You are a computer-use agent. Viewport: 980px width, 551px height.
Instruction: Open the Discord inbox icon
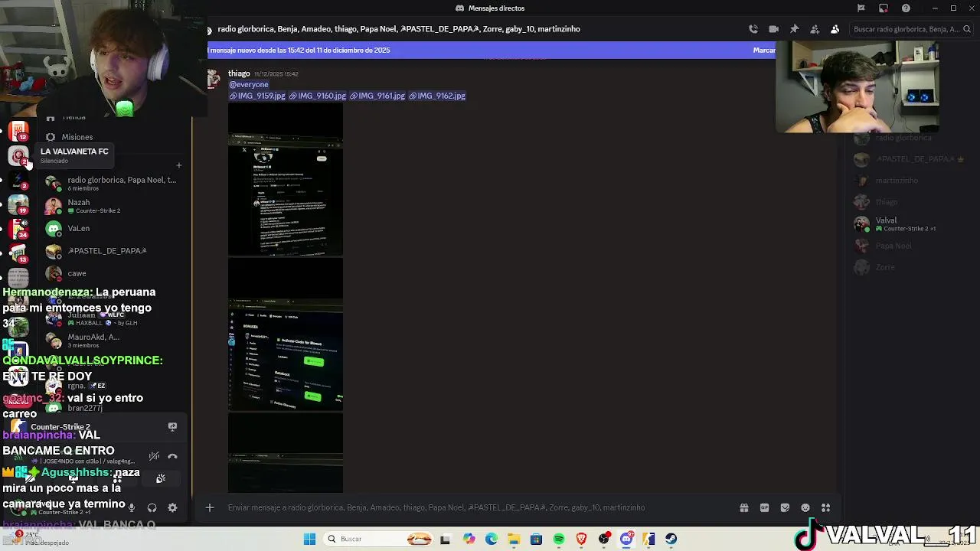pos(884,8)
